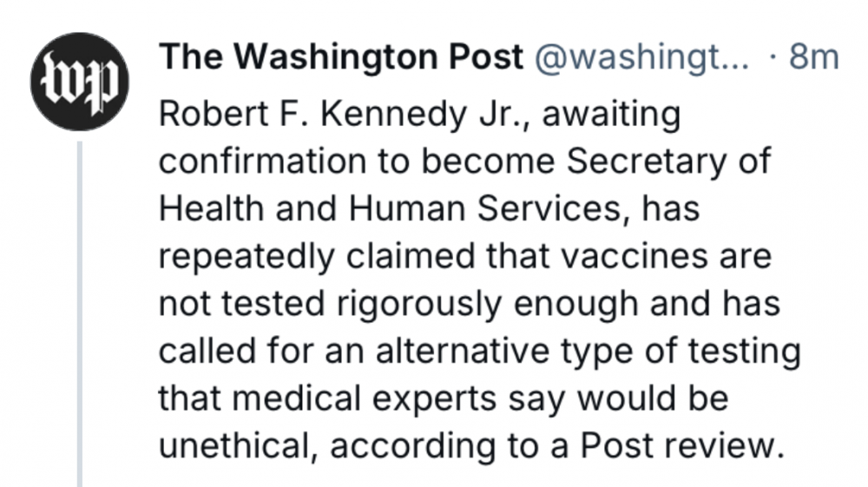This screenshot has width=868, height=487.
Task: Open The Washington Post display name
Action: (x=342, y=58)
